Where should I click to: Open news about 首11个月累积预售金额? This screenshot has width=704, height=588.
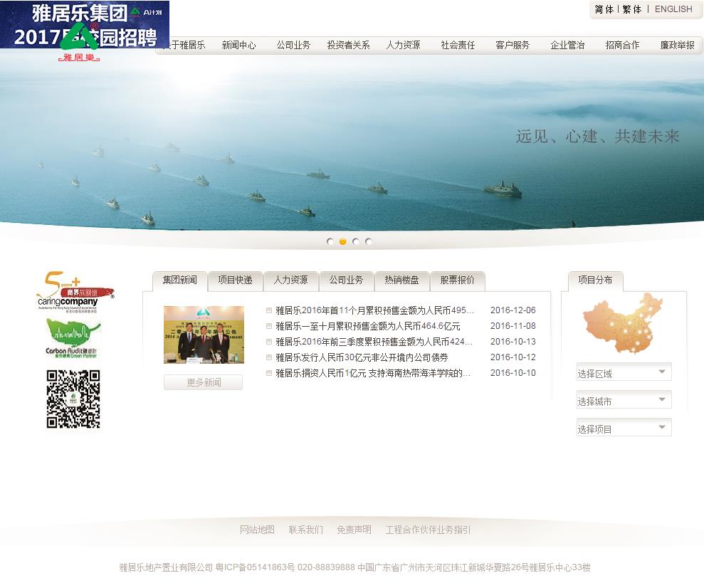pyautogui.click(x=374, y=310)
